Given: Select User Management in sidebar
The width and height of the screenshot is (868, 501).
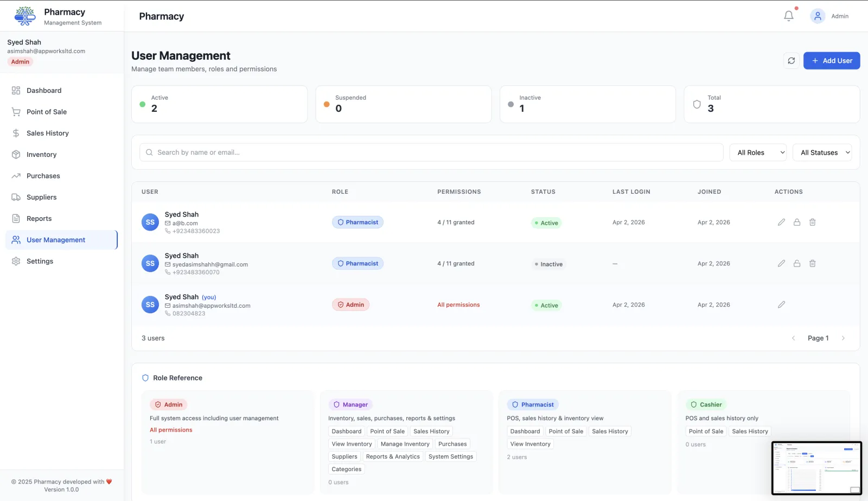Looking at the screenshot, I should coord(61,240).
